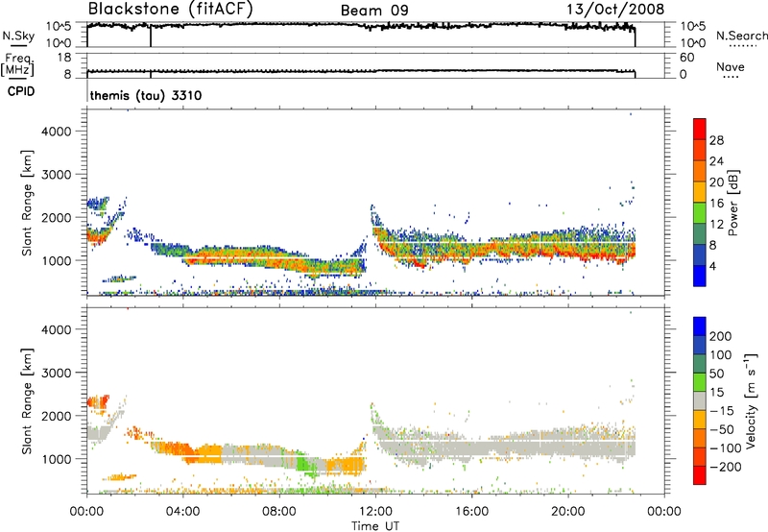Click the date '13/Oct/2008'
Viewport: 768px width, 532px height.
pyautogui.click(x=615, y=10)
